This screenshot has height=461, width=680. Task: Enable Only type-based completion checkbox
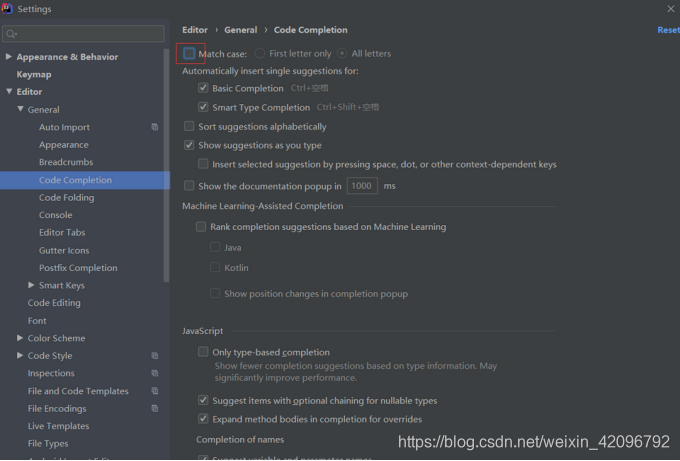click(x=203, y=352)
